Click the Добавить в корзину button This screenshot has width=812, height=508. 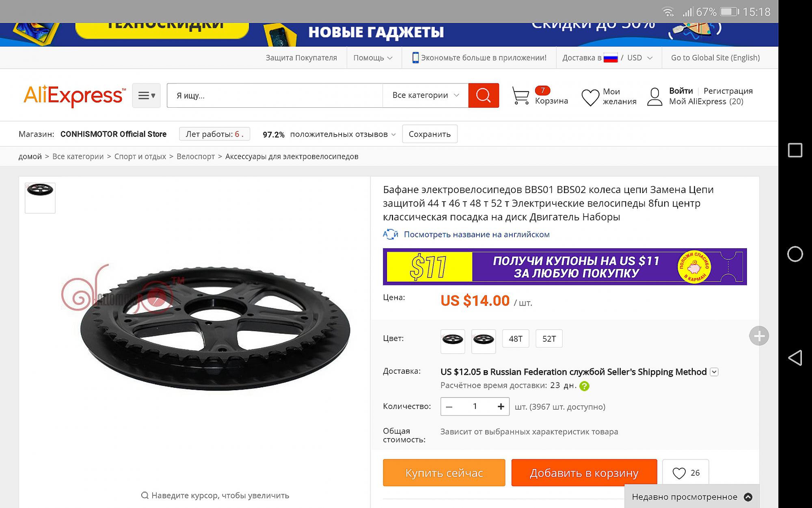(584, 473)
